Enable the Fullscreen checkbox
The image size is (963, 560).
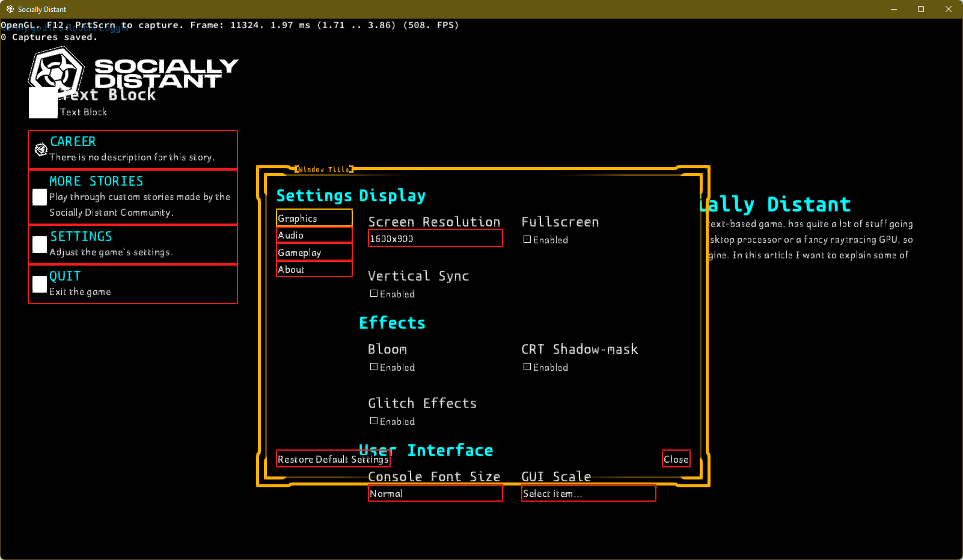click(x=527, y=239)
